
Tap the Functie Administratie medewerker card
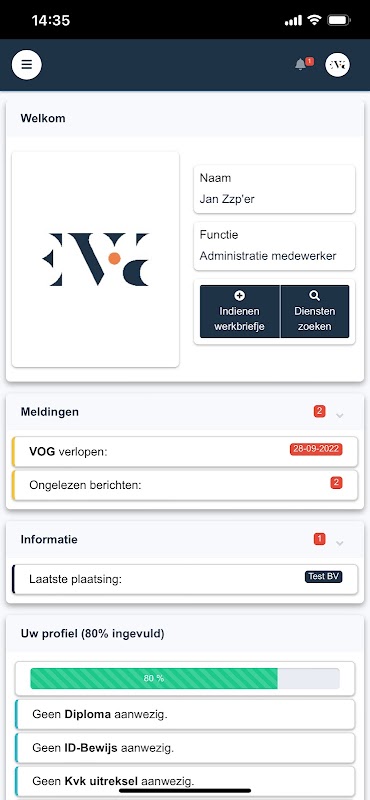[275, 246]
